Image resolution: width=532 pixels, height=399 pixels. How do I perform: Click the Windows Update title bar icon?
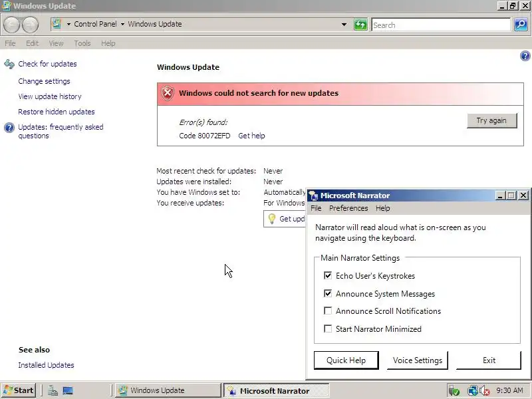(6, 6)
